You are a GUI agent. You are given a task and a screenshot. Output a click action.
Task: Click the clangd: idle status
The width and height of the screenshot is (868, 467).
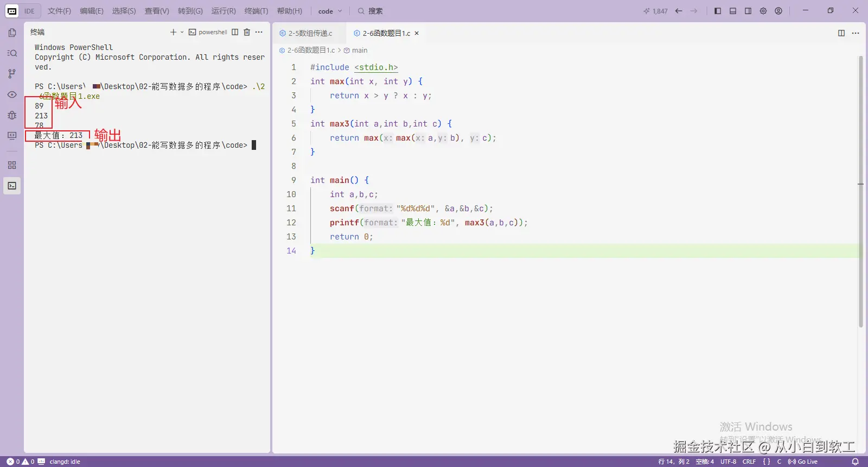65,462
